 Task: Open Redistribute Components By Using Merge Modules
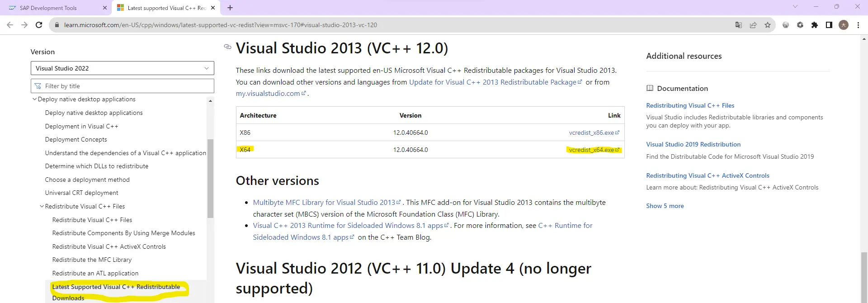coord(124,233)
